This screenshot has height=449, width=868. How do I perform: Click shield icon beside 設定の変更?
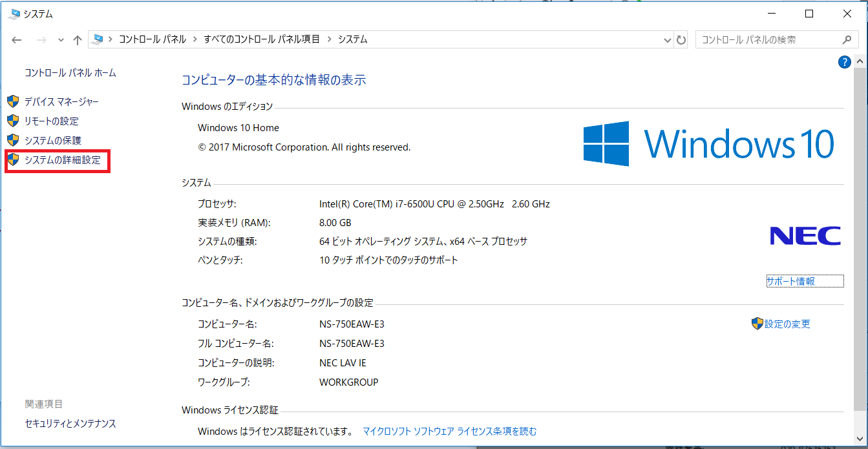pyautogui.click(x=757, y=324)
